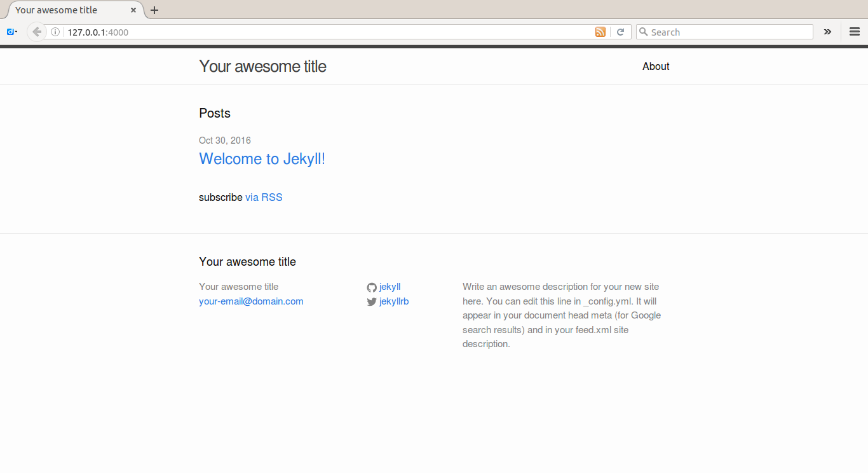Open the Firefox hamburger menu
The height and width of the screenshot is (473, 868).
click(854, 32)
